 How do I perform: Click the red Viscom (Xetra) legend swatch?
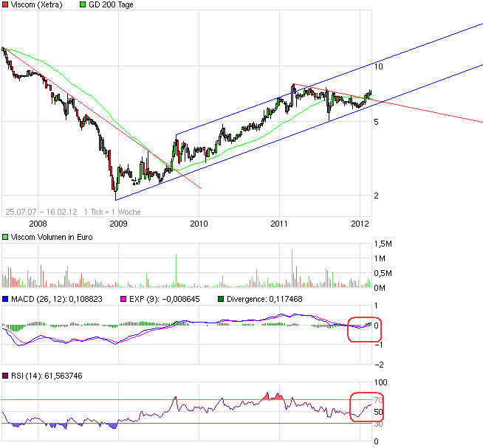click(5, 4)
